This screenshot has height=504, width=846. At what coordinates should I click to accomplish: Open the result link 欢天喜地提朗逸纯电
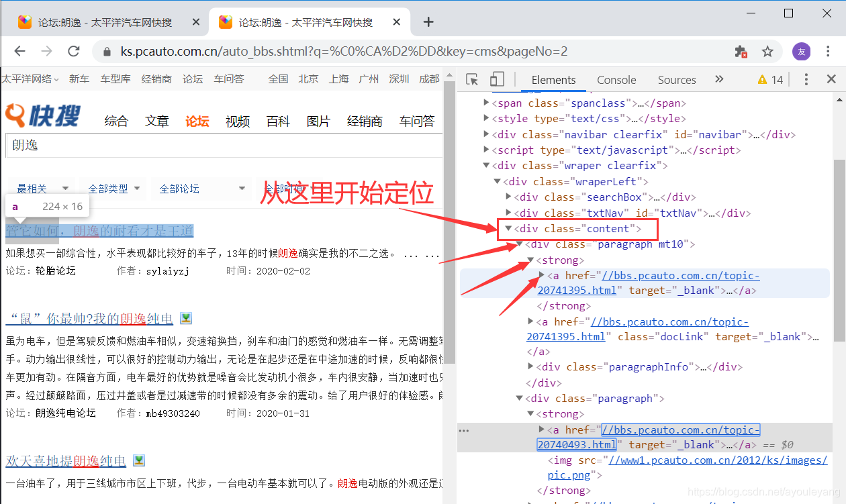[66, 461]
